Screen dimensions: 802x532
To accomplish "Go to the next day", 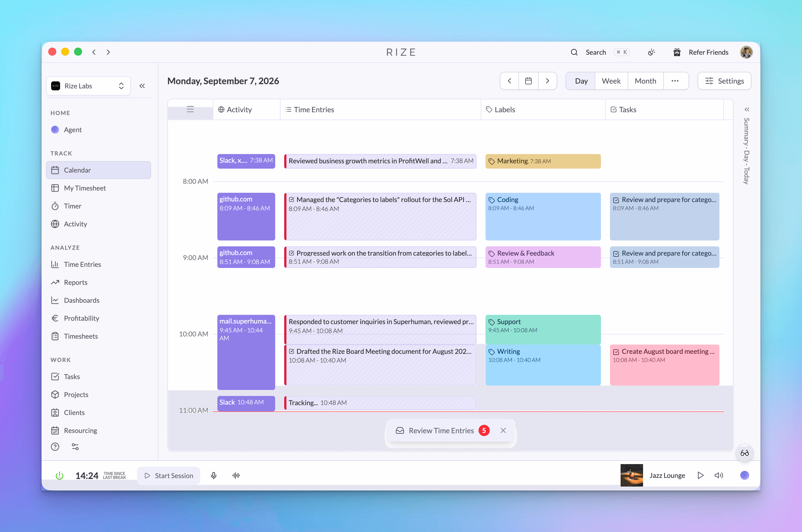I will click(547, 81).
